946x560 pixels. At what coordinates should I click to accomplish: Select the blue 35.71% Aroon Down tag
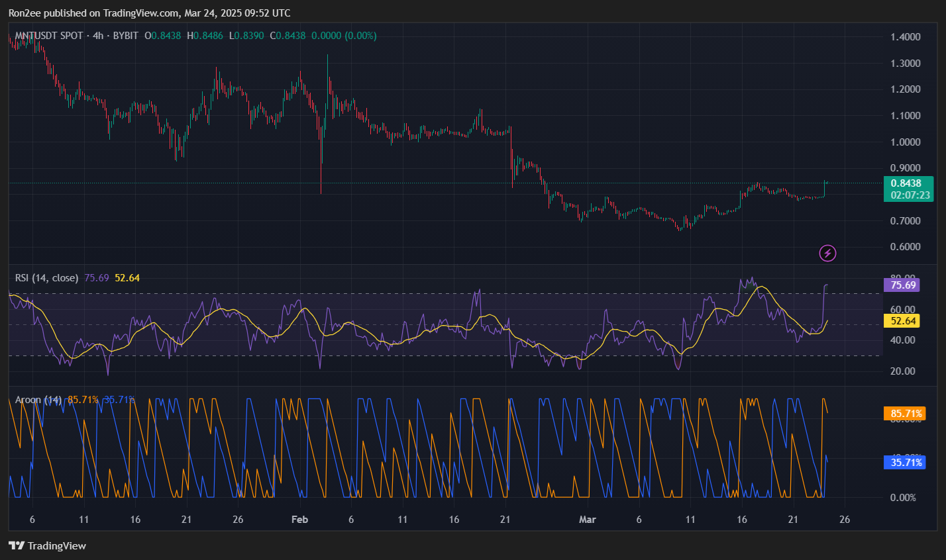tap(906, 463)
